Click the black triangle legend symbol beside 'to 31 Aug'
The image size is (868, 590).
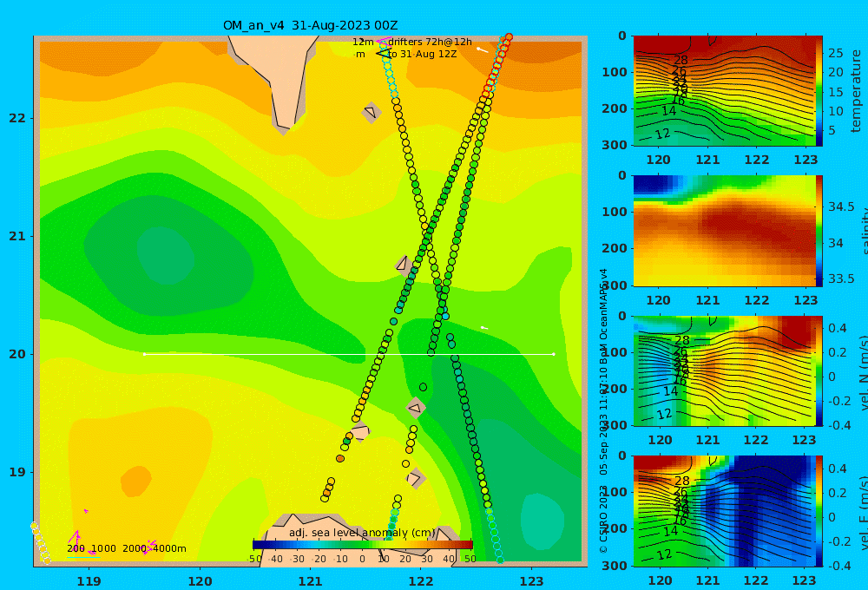(383, 54)
